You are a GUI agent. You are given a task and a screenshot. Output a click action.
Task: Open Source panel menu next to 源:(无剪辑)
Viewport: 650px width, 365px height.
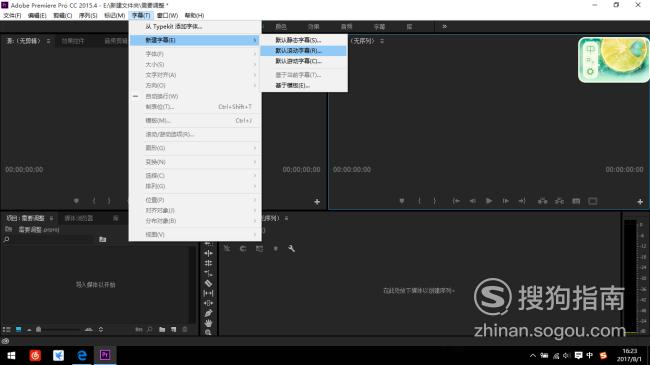(x=49, y=41)
